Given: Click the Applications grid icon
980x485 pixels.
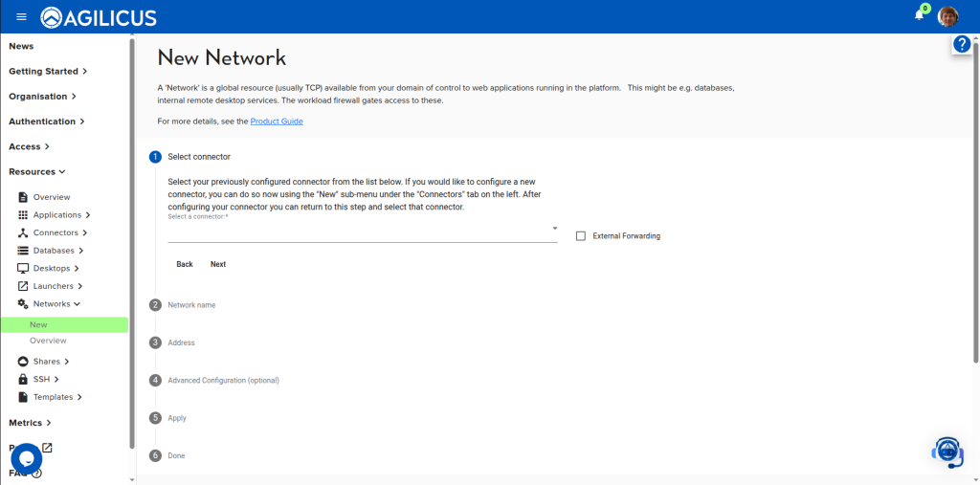Looking at the screenshot, I should [23, 215].
